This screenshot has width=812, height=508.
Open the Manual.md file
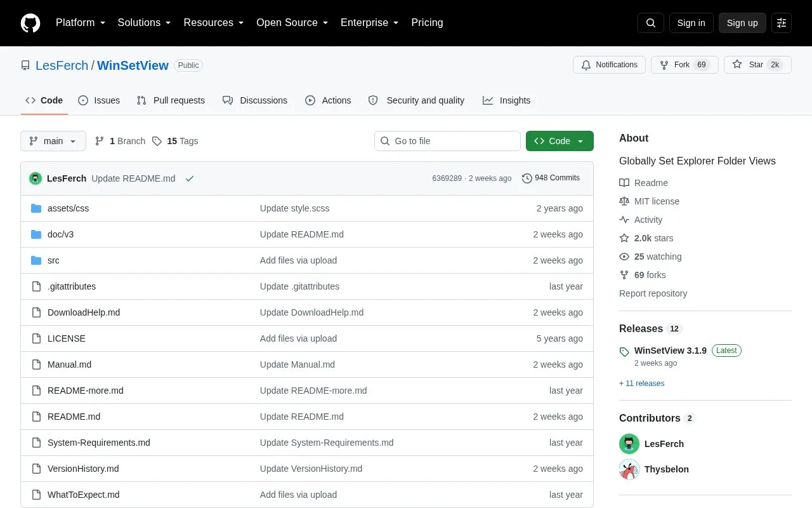coord(69,364)
